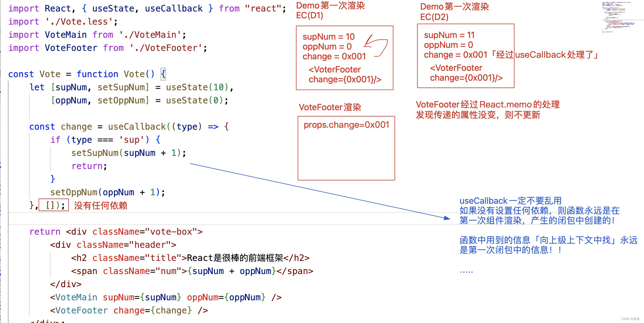Click the './VoteFooter' import path string

click(166, 48)
